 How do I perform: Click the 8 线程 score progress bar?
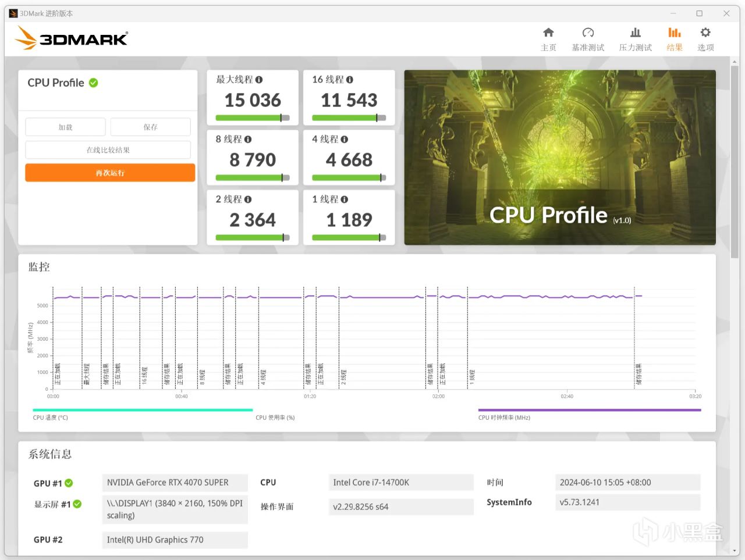coord(253,178)
